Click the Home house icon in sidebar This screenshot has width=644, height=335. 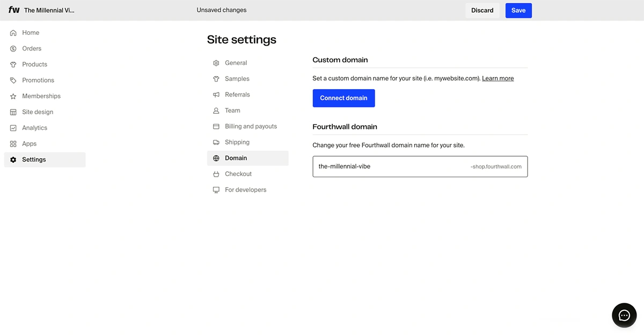(13, 33)
